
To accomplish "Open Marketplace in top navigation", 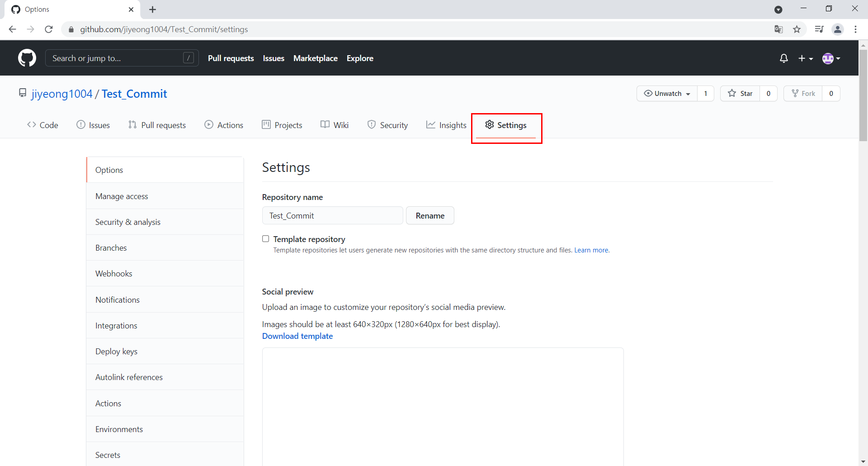I will pos(316,58).
